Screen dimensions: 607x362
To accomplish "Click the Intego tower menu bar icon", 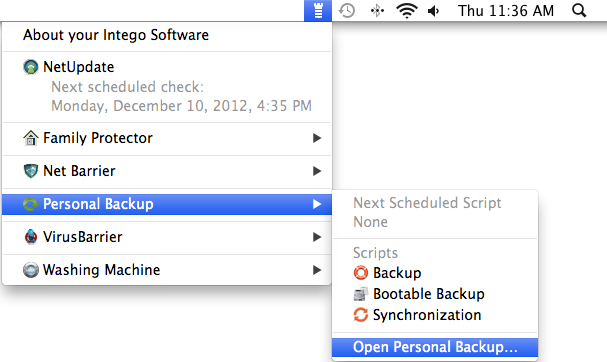I will pyautogui.click(x=318, y=10).
